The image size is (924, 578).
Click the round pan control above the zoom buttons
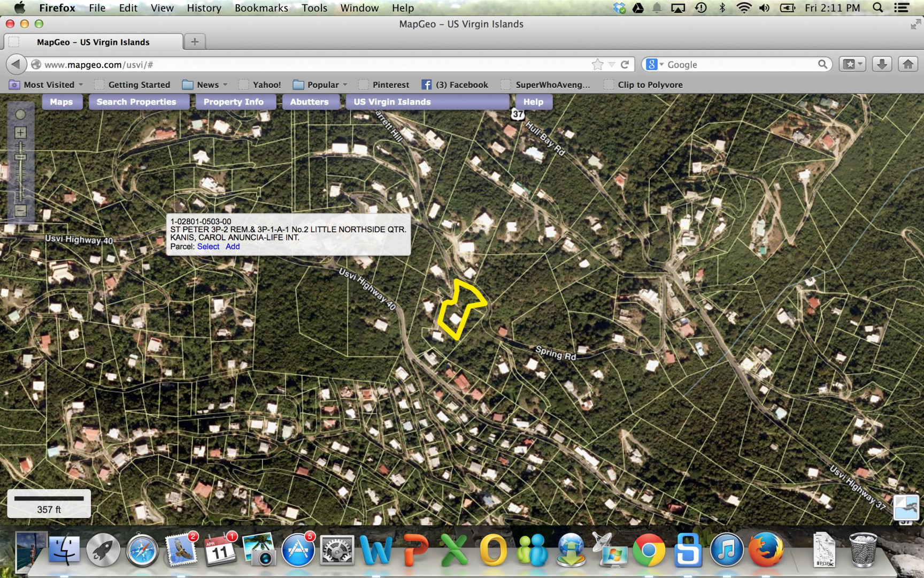click(20, 115)
